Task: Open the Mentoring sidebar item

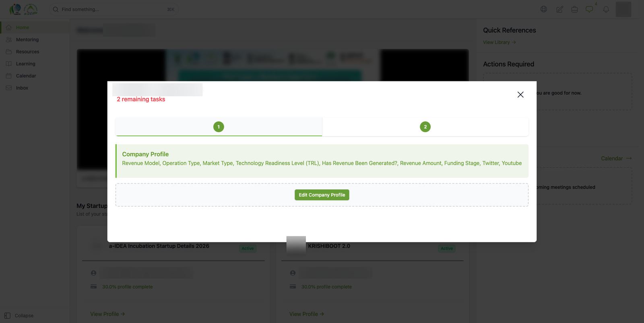Action: click(x=35, y=39)
